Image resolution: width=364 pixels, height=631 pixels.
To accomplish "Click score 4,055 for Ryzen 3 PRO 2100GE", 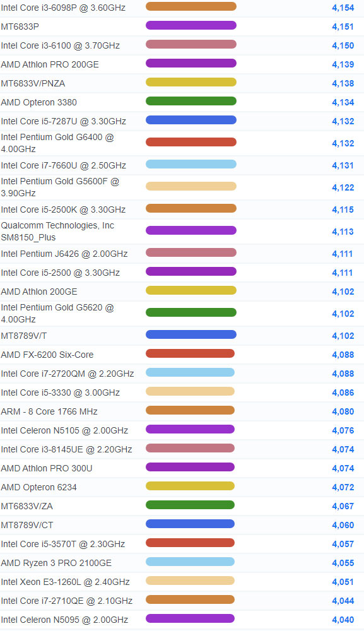I will 343,563.
